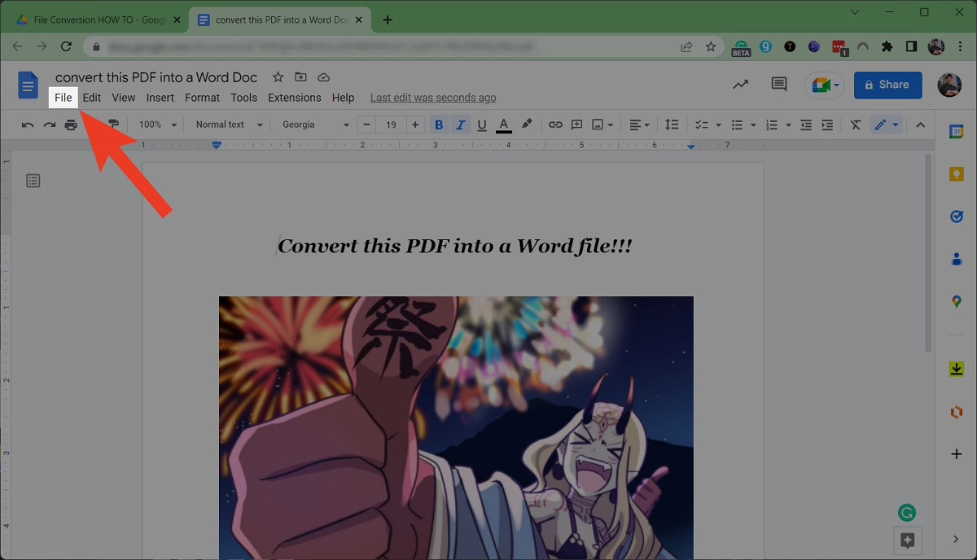Switch to 'File Conversion HOW TO' browser tab
The image size is (977, 560).
point(99,20)
